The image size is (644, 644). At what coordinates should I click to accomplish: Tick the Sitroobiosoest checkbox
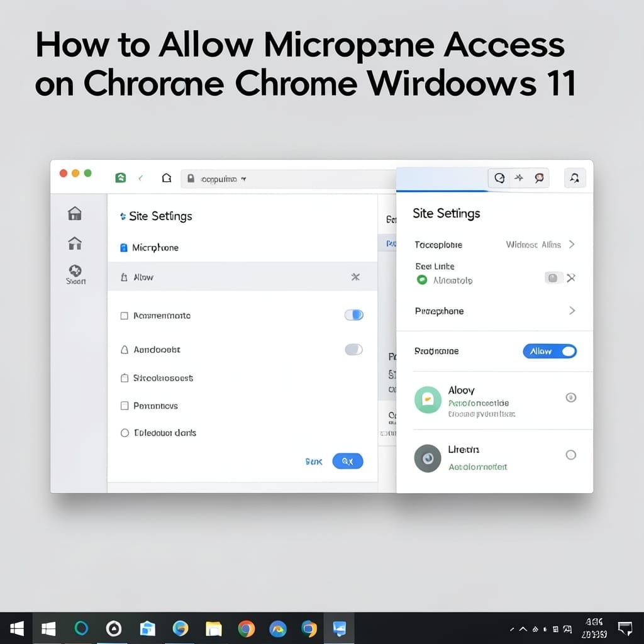pyautogui.click(x=124, y=378)
